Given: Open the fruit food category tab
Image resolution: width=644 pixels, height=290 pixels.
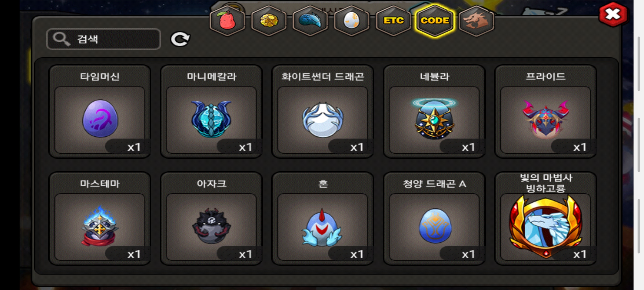Looking at the screenshot, I should [x=227, y=21].
